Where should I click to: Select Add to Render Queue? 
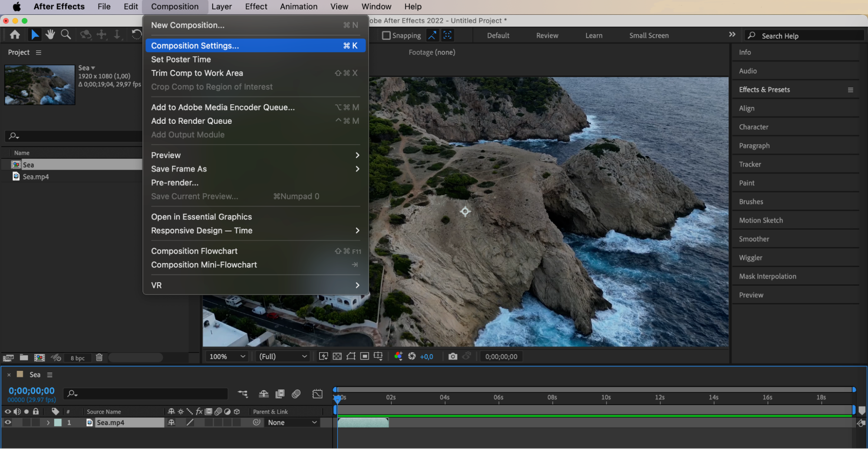191,121
